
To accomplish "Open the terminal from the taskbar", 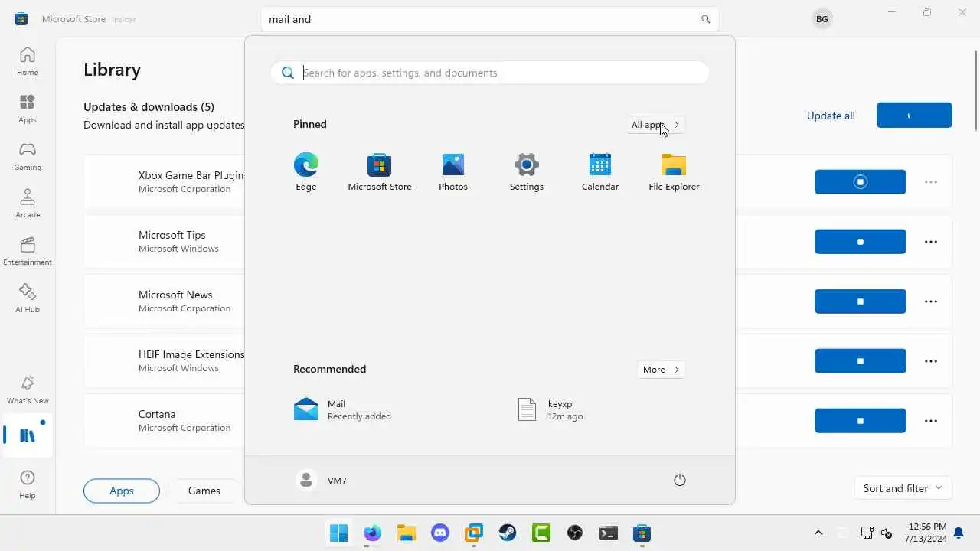I will coord(609,533).
